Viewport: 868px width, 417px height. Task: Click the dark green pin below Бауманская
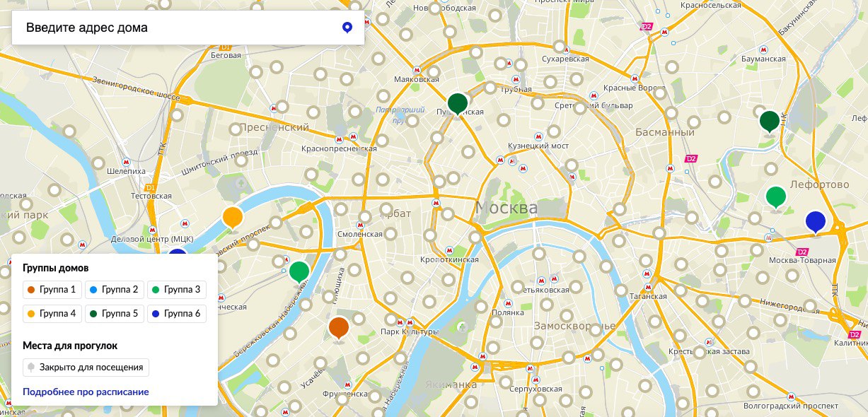(769, 122)
